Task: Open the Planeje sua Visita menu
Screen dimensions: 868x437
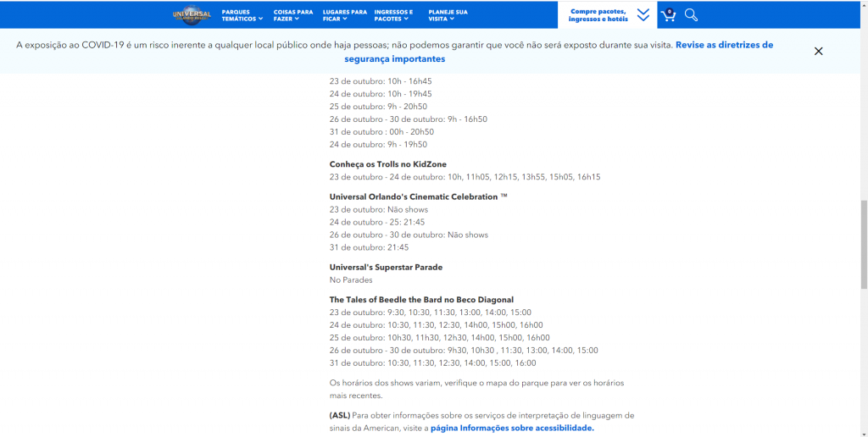Action: 448,15
